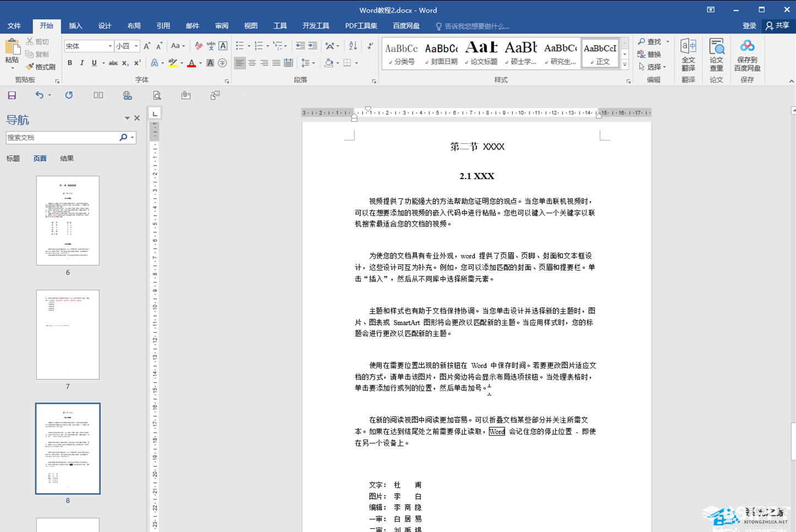796x532 pixels.
Task: Select page 7 thumbnail in navigation pane
Action: pyautogui.click(x=68, y=335)
